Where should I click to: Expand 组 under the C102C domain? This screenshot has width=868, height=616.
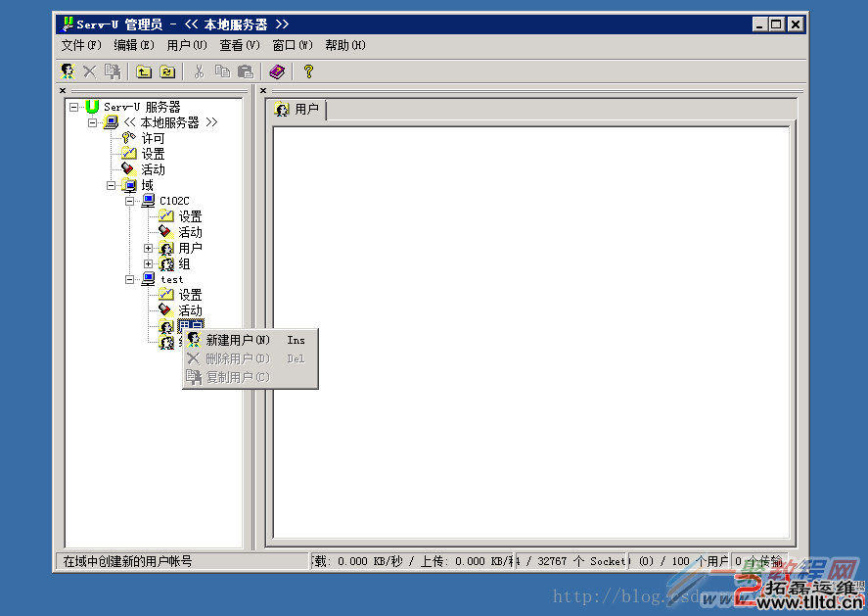pyautogui.click(x=149, y=263)
